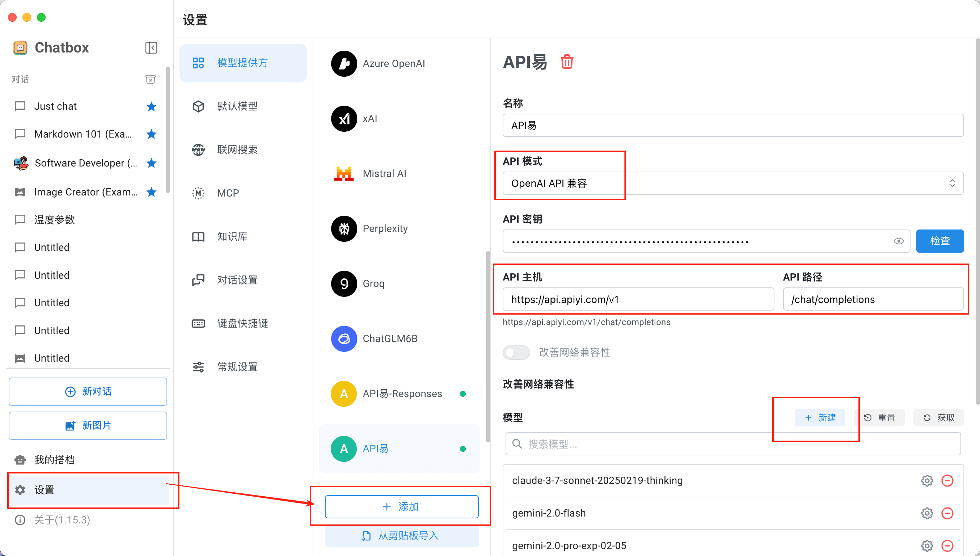Click the 检查 API key button

click(x=939, y=241)
